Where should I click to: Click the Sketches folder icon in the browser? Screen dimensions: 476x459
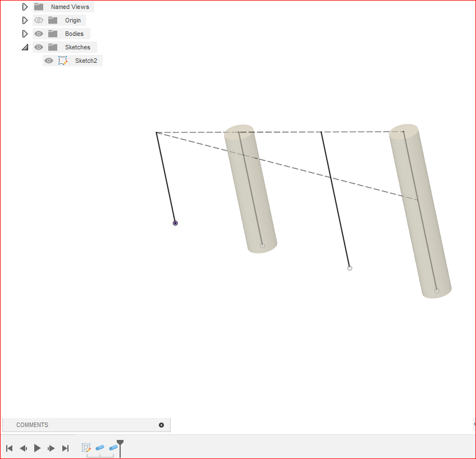(x=52, y=47)
